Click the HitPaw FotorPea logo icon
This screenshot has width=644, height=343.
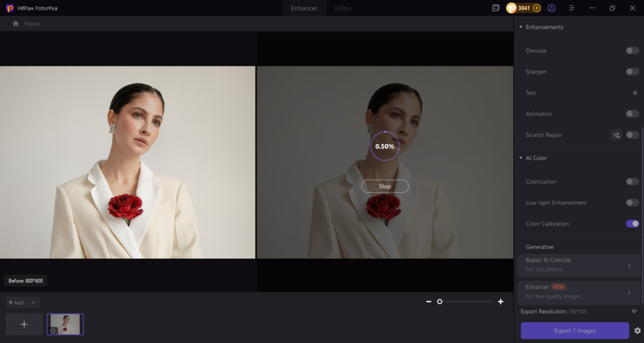[x=10, y=8]
